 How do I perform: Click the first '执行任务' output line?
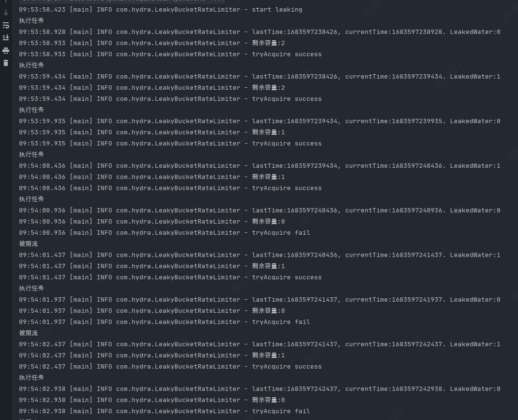pyautogui.click(x=32, y=20)
